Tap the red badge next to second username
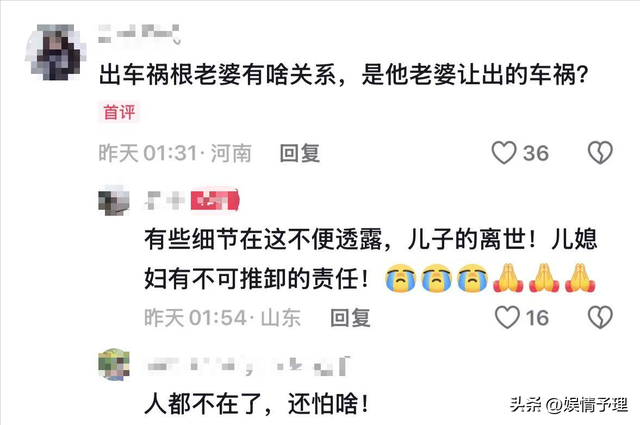 click(215, 200)
